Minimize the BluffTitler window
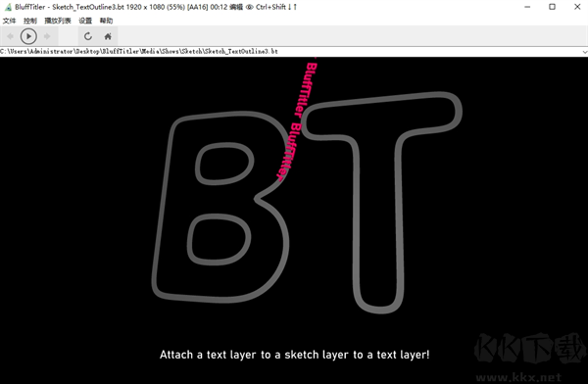 tap(527, 7)
